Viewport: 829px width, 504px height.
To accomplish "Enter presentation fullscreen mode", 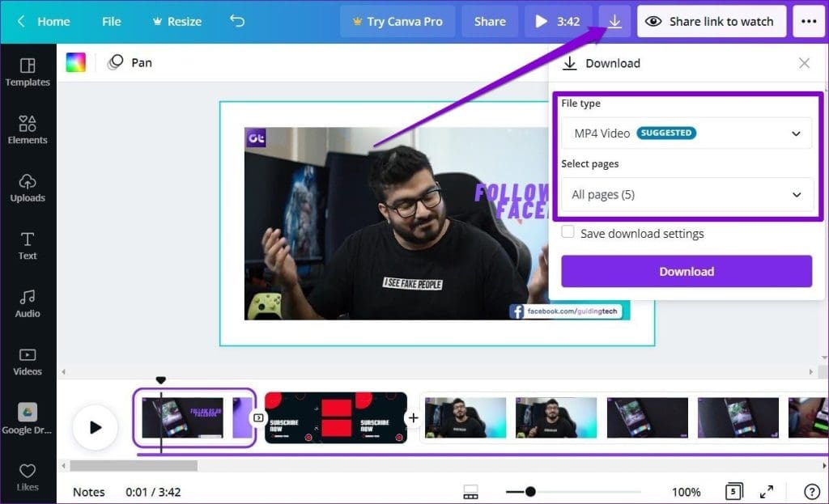I will click(x=767, y=491).
